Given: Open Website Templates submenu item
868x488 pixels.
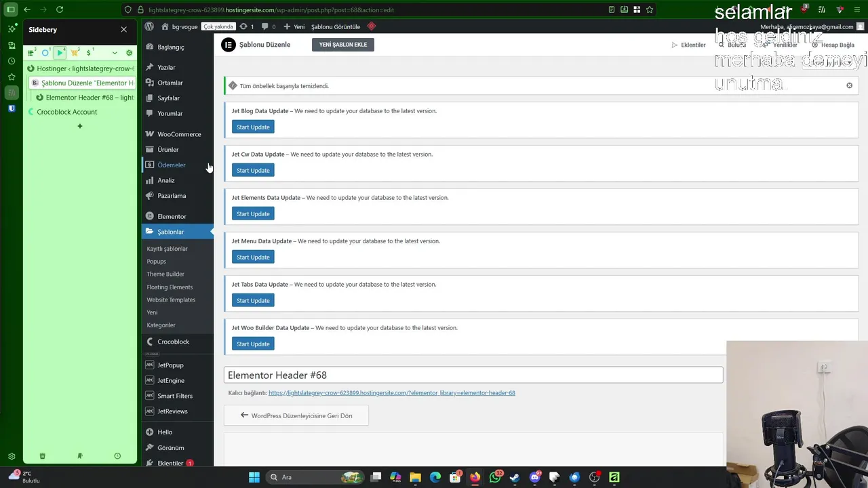Looking at the screenshot, I should point(171,300).
